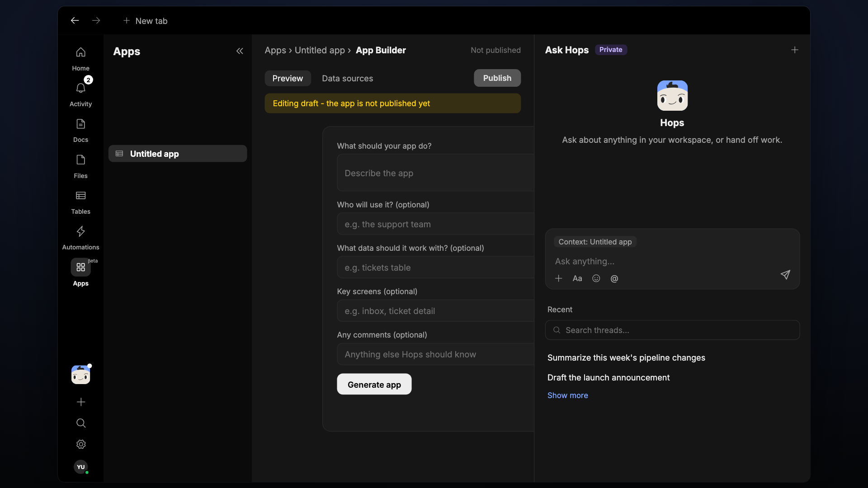Focus the Any comments field

[x=435, y=354]
